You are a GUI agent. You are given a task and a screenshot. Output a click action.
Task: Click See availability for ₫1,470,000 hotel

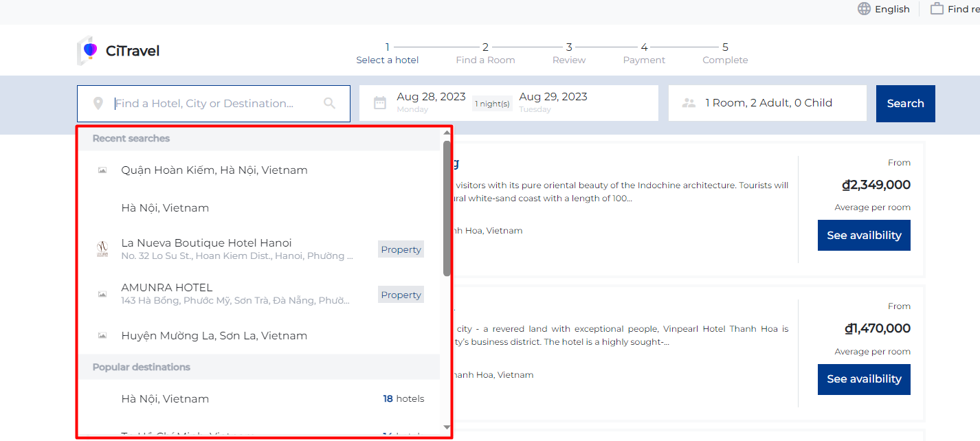[863, 379]
